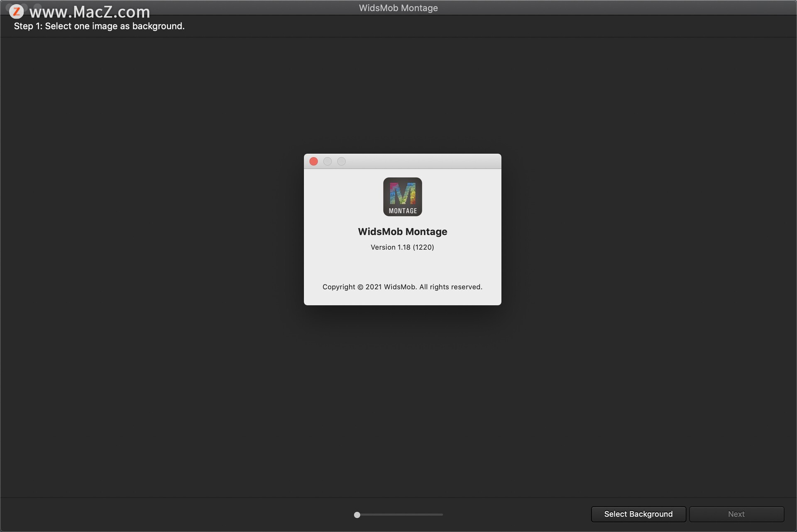The width and height of the screenshot is (797, 532).
Task: Click the greyed zoom button of About dialog
Action: click(341, 161)
